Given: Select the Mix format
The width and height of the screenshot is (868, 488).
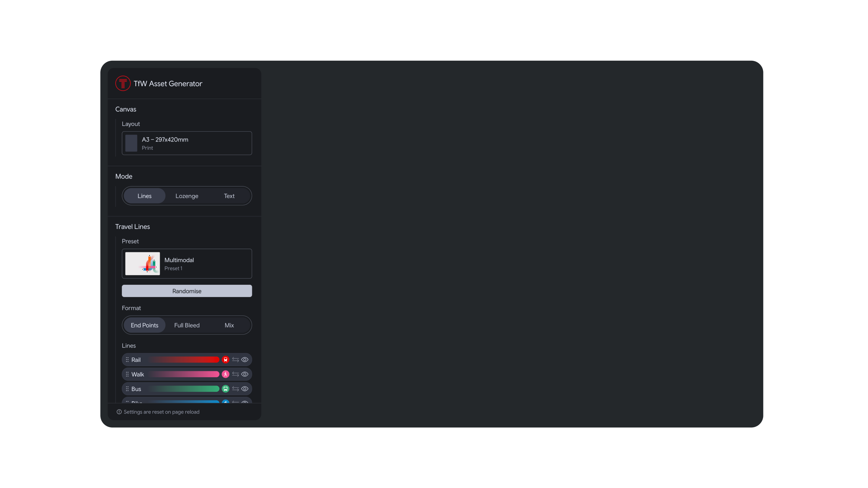Looking at the screenshot, I should [x=229, y=325].
